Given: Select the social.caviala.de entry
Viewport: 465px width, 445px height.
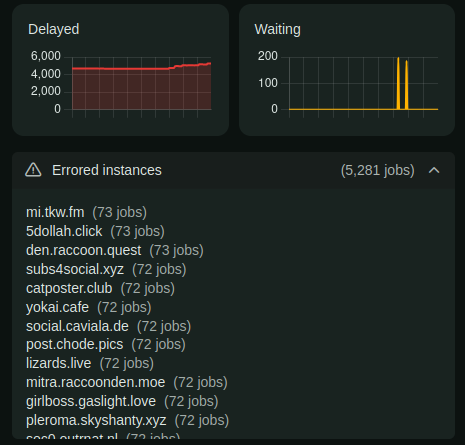Looking at the screenshot, I should tap(77, 326).
